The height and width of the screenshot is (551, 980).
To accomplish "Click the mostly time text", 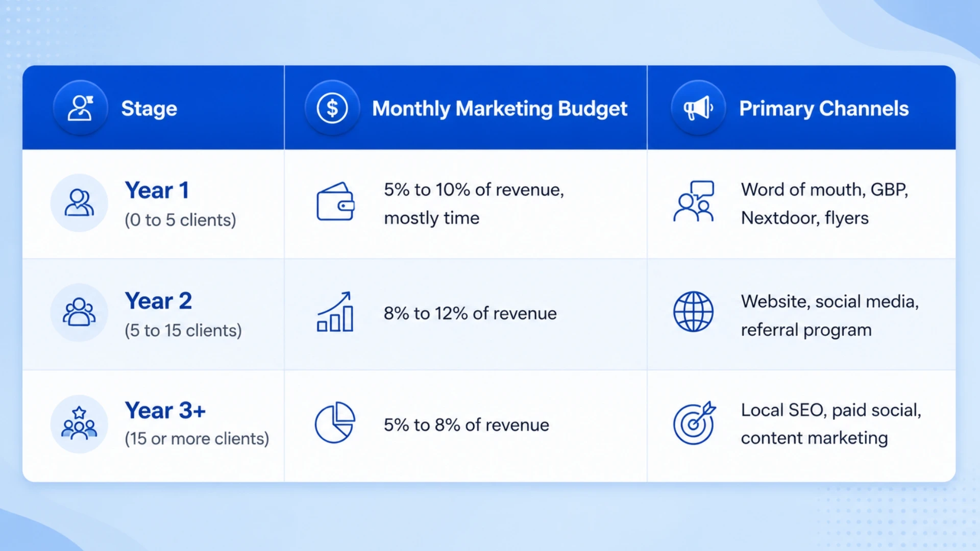I will coord(432,218).
